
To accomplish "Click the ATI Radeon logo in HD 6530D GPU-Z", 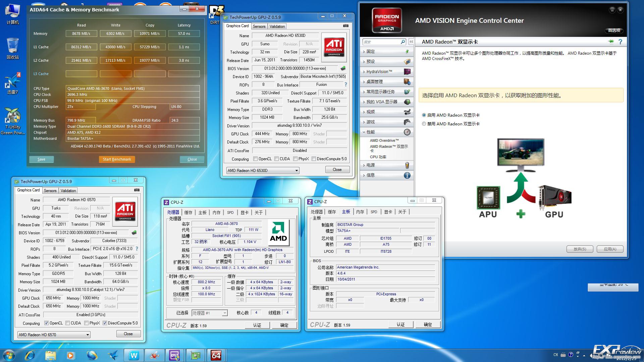I will 334,47.
